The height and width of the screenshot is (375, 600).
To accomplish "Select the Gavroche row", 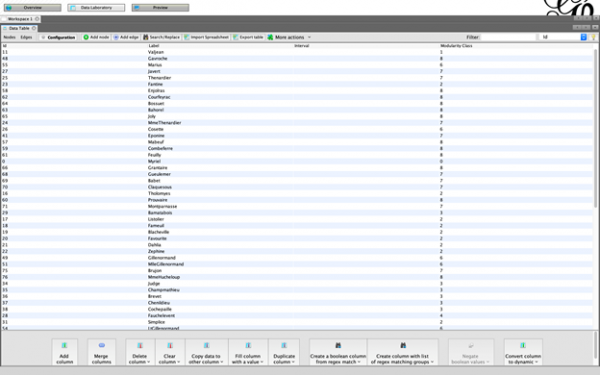I will pyautogui.click(x=297, y=59).
